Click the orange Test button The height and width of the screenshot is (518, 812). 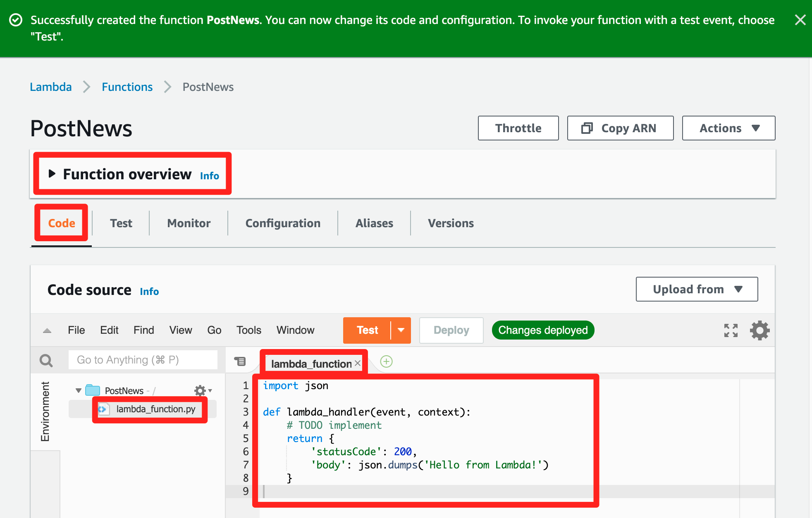[x=367, y=330]
